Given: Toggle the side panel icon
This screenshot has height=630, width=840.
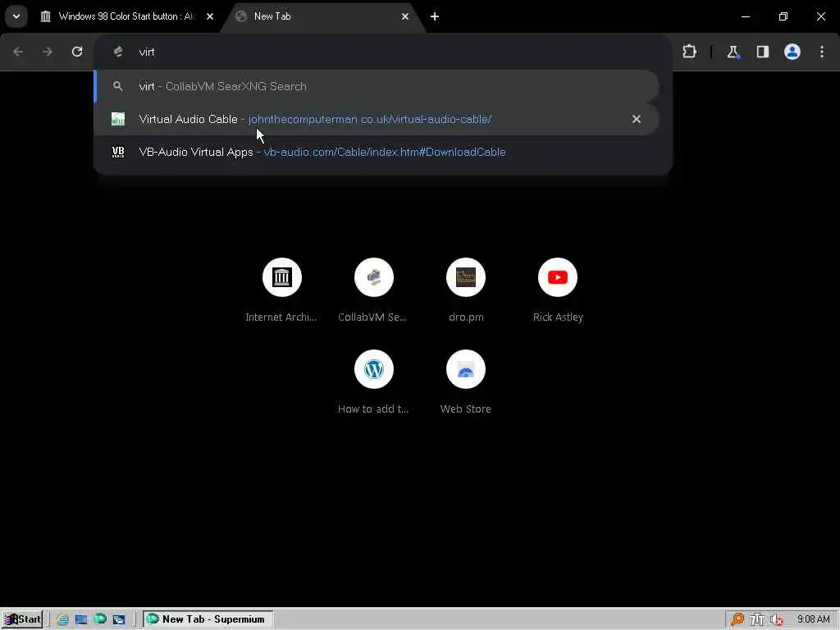Looking at the screenshot, I should point(763,52).
